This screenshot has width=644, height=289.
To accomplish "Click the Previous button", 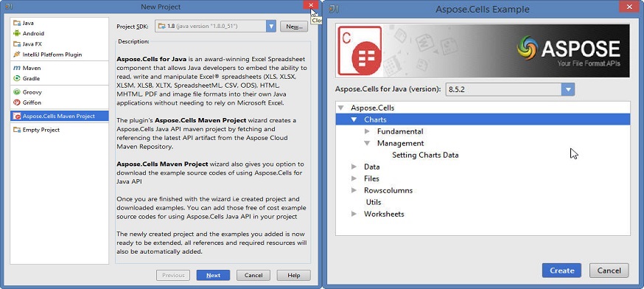I will 173,276.
